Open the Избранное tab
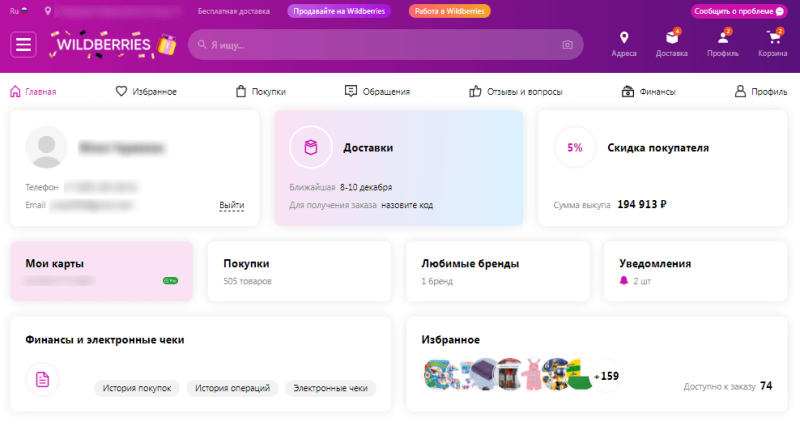The width and height of the screenshot is (800, 439). coord(146,91)
